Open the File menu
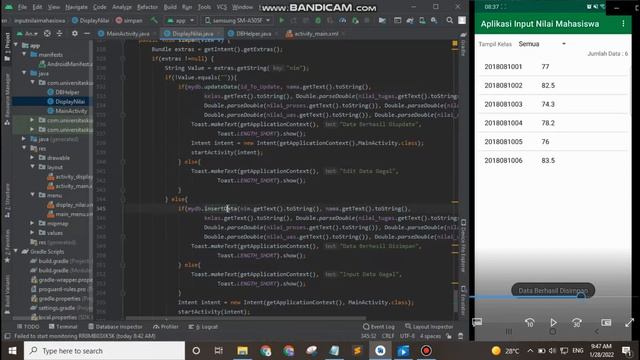The image size is (640, 360). coord(22,7)
